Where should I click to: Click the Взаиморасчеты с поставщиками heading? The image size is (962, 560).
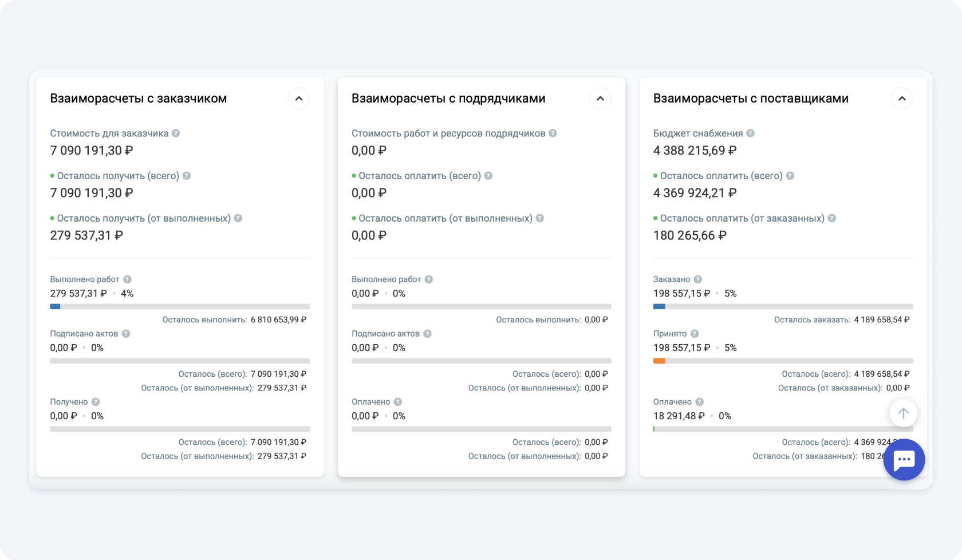tap(750, 98)
